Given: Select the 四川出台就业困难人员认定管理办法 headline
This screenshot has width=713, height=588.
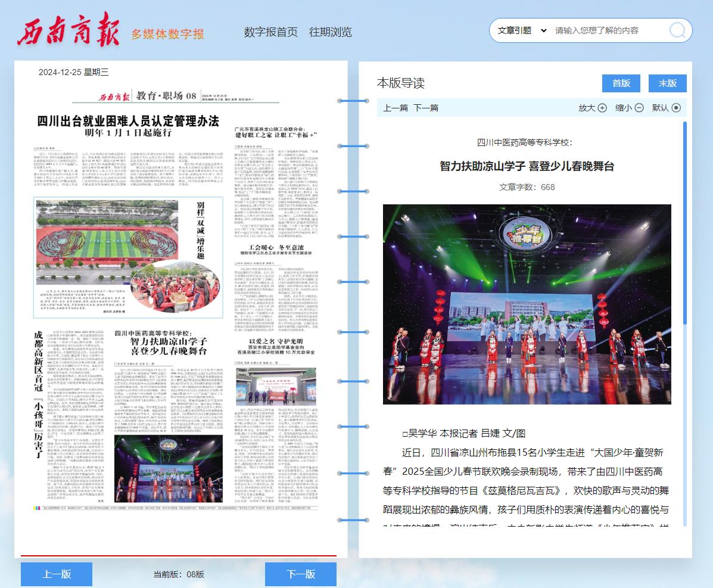Looking at the screenshot, I should [x=128, y=122].
